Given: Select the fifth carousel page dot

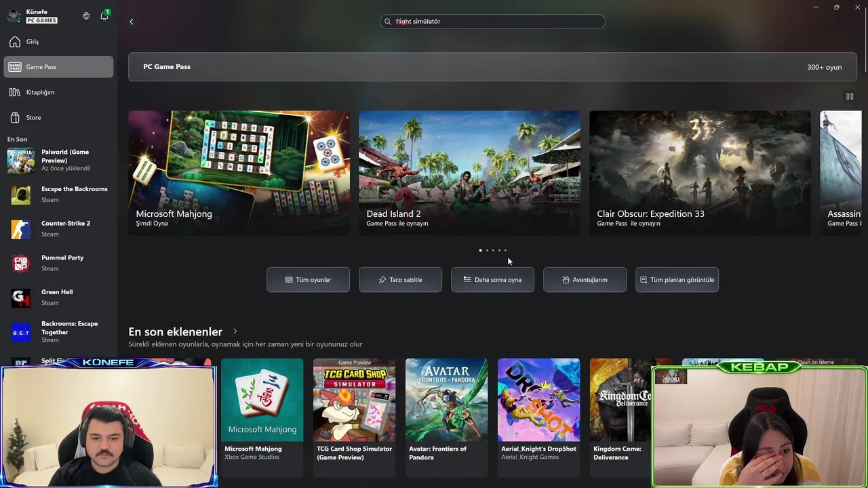Looking at the screenshot, I should [505, 250].
